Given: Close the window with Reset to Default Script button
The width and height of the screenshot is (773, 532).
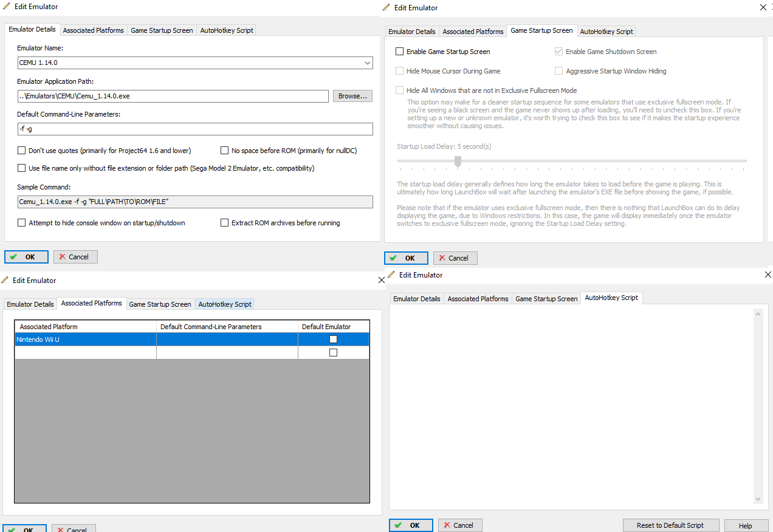Looking at the screenshot, I should click(768, 275).
